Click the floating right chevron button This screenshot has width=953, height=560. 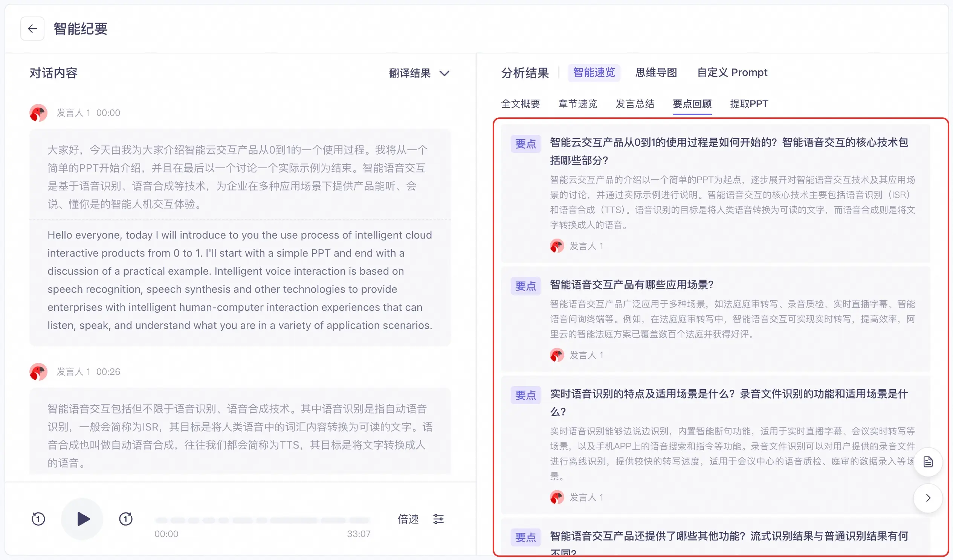929,498
